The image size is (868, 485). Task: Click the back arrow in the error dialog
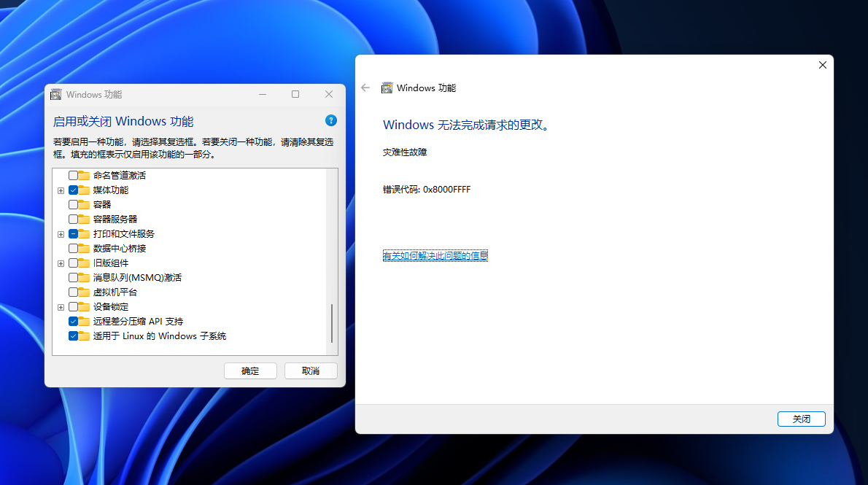click(x=365, y=88)
